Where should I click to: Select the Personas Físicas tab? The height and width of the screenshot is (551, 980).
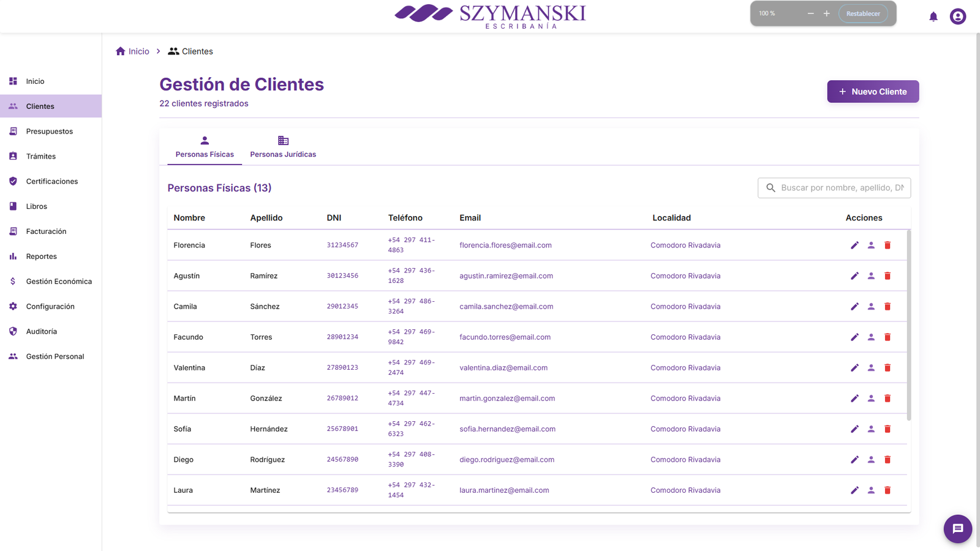[x=205, y=148]
